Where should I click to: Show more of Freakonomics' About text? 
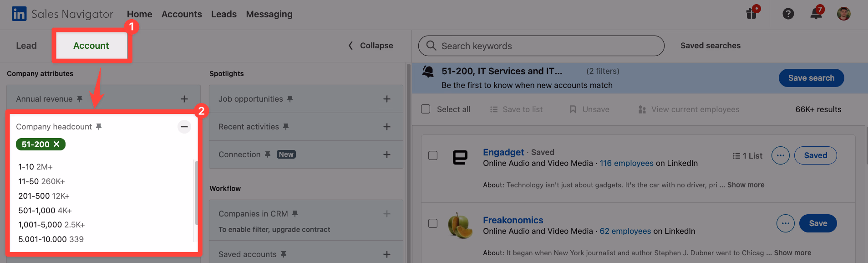tap(792, 253)
